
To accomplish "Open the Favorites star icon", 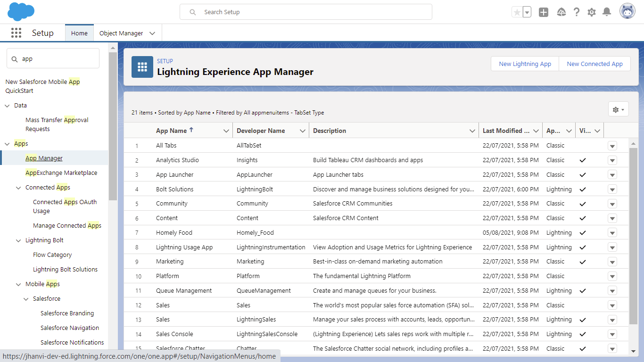I will point(517,12).
